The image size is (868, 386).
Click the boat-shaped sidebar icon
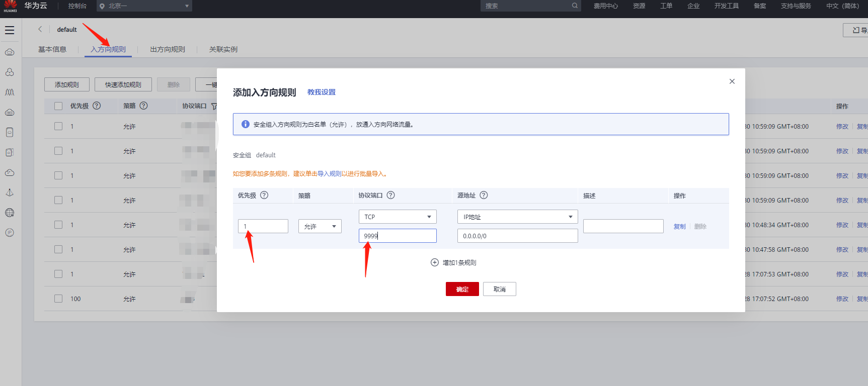tap(10, 192)
